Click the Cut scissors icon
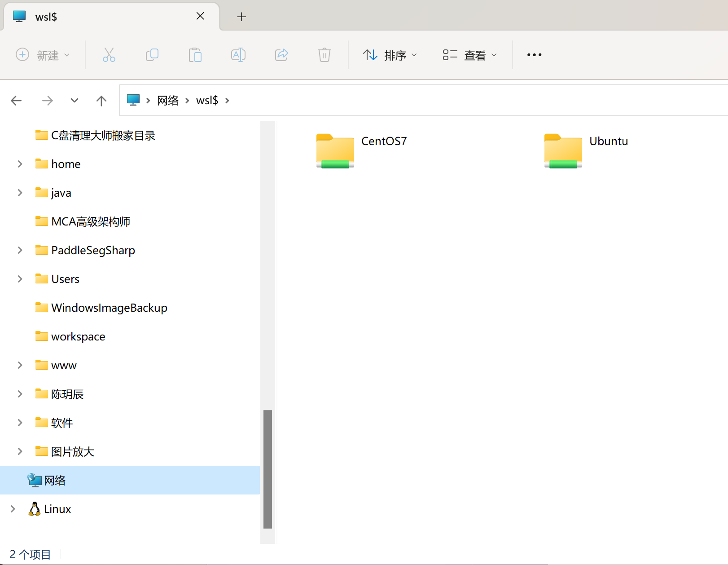728x565 pixels. coord(109,55)
